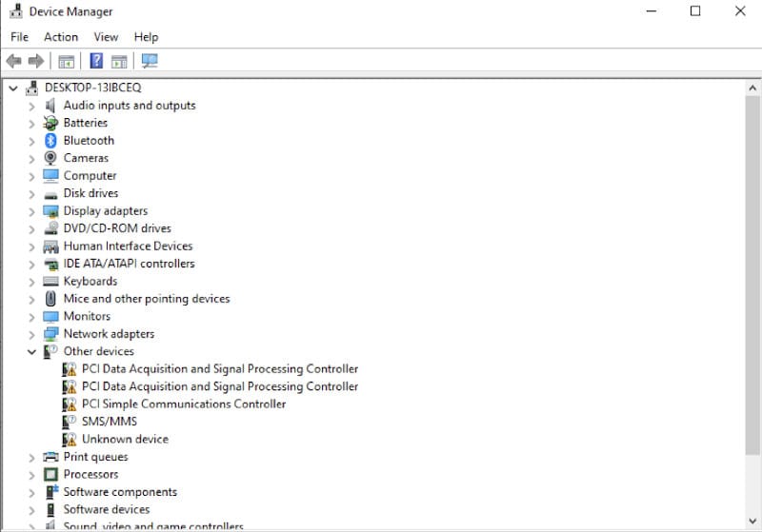The height and width of the screenshot is (532, 762).
Task: Collapse the DESKTOP-13IBCEQ root node
Action: pos(13,88)
